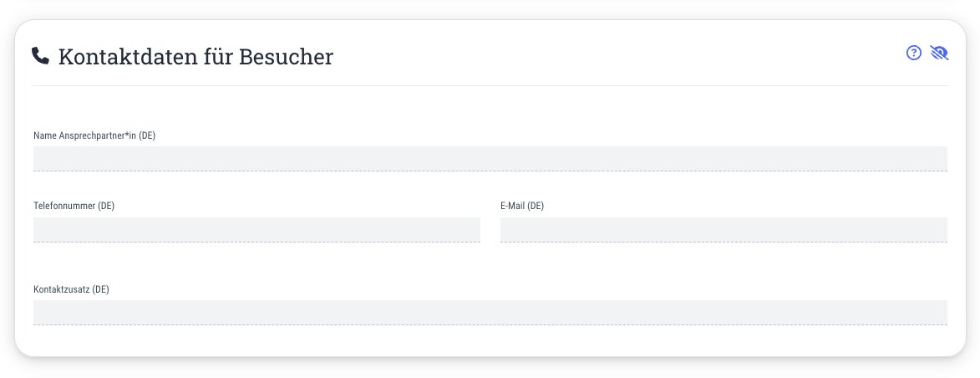Screen dimensions: 980x378
Task: Click the word "Kontaktdaten" in the heading
Action: (127, 56)
